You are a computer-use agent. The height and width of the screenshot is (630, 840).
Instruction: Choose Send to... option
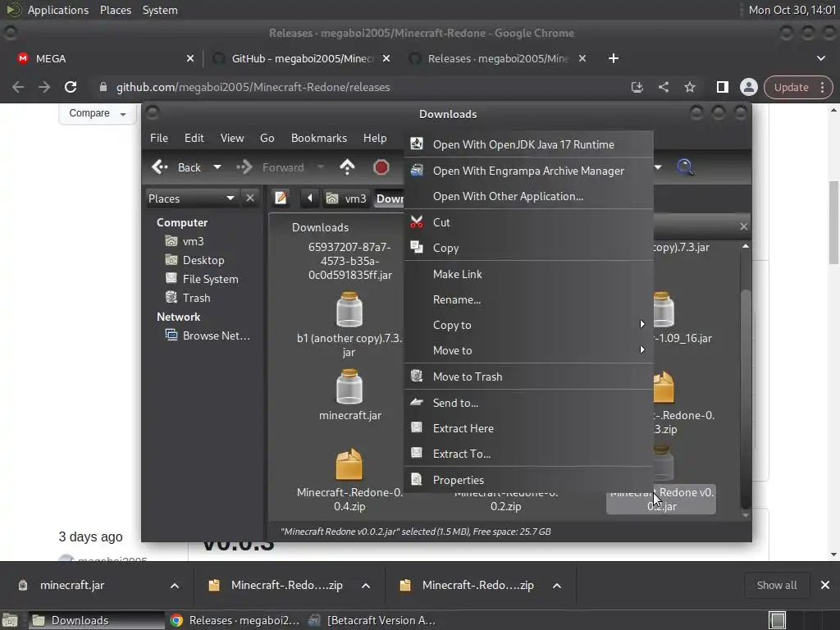coord(529,403)
